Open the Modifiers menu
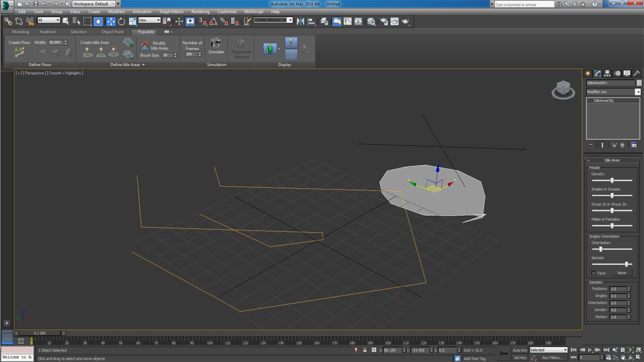Image resolution: width=644 pixels, height=362 pixels. [x=116, y=12]
